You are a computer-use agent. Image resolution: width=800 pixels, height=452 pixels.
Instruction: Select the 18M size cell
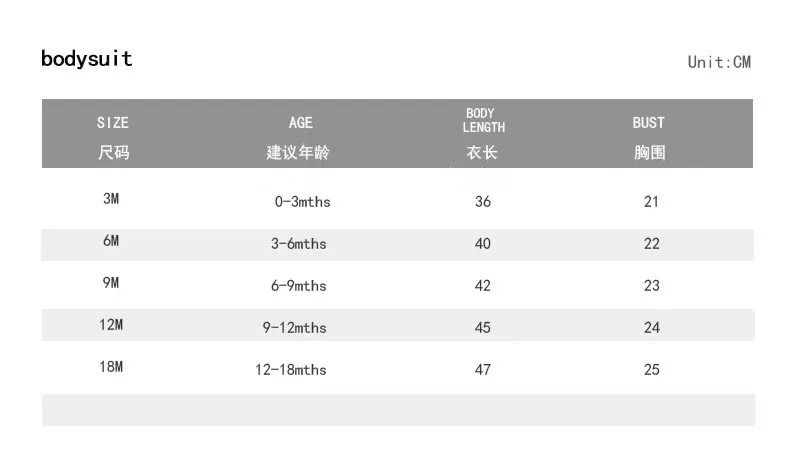(111, 366)
